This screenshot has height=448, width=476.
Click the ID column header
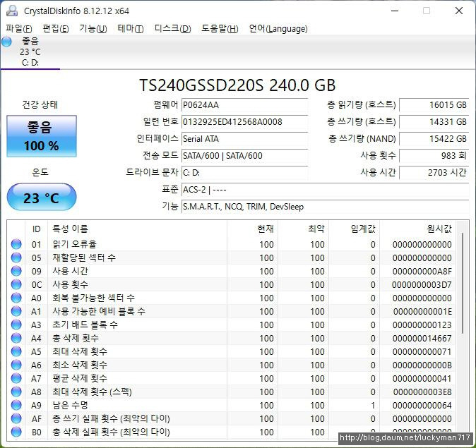[x=36, y=229]
